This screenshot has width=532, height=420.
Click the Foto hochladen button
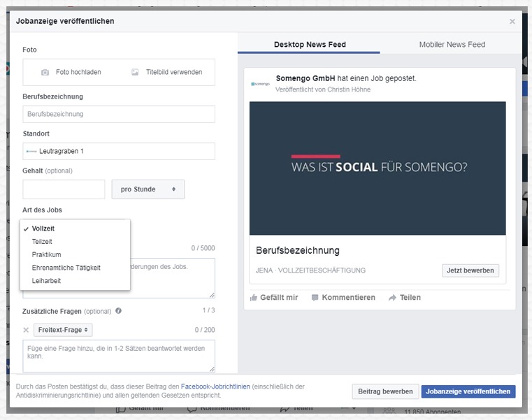pos(71,72)
